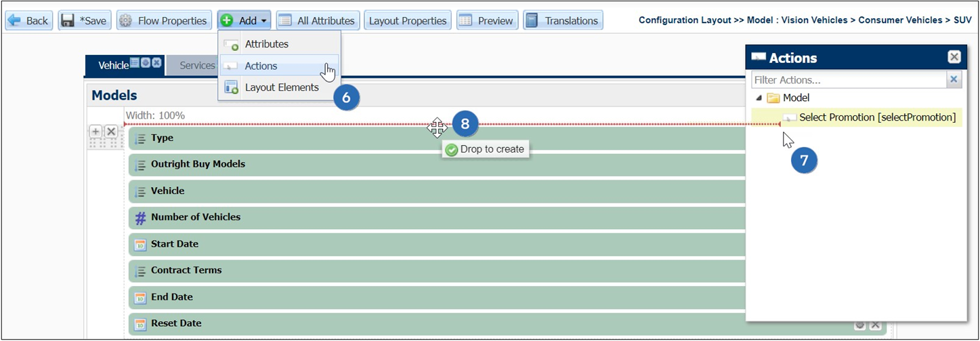Screen dimensions: 980x341
Task: Click the Models section heading
Action: click(114, 96)
